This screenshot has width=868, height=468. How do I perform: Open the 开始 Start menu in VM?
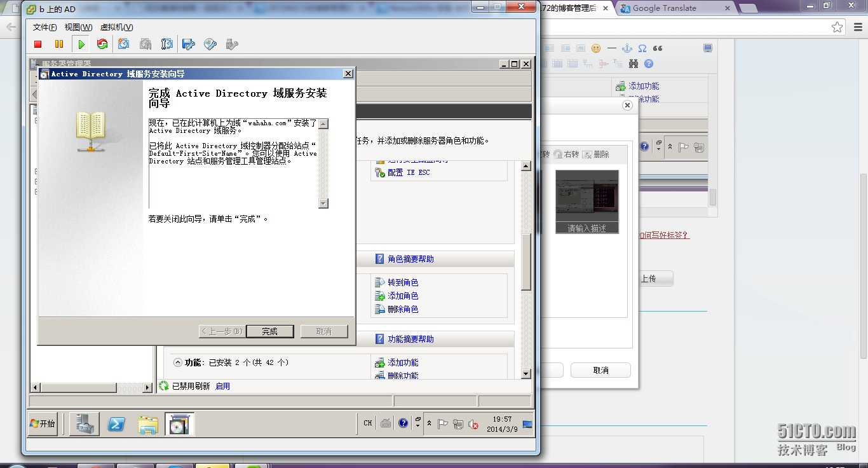coord(43,423)
